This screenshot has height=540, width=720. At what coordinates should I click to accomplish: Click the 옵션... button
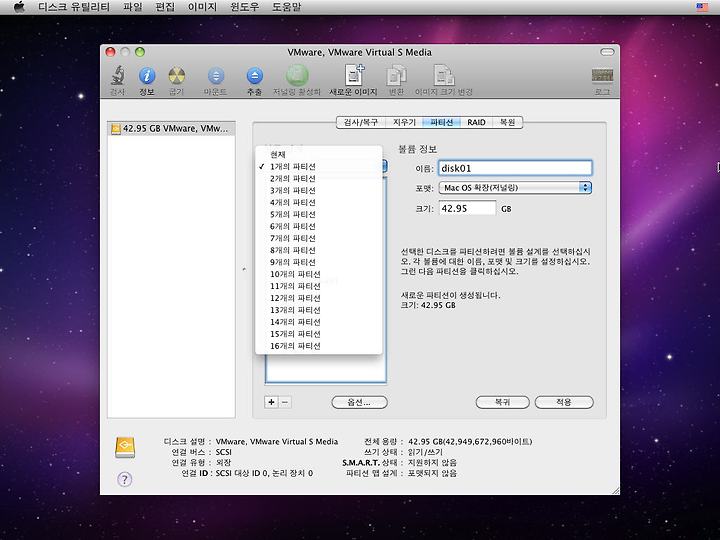coord(359,402)
